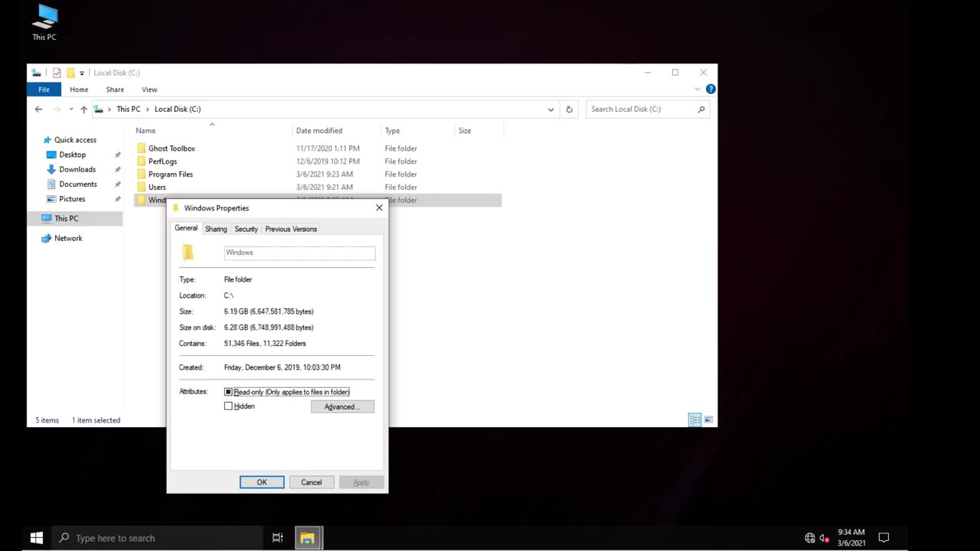Click the chevron after This PC breadcrumb
This screenshot has height=551, width=980.
click(148, 109)
